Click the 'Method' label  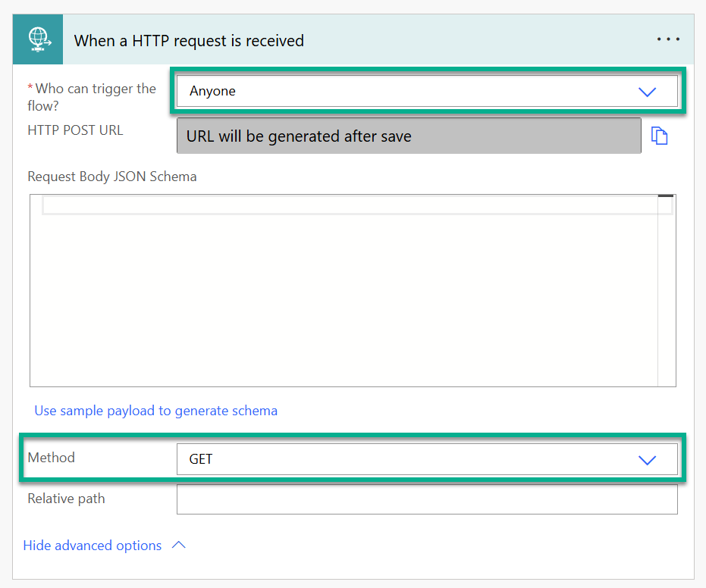(x=52, y=458)
